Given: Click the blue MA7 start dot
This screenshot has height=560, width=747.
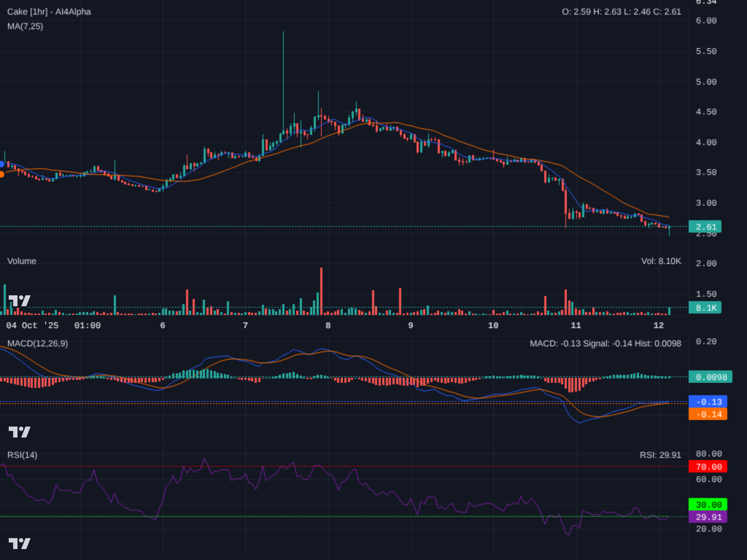Looking at the screenshot, I should point(1,164).
